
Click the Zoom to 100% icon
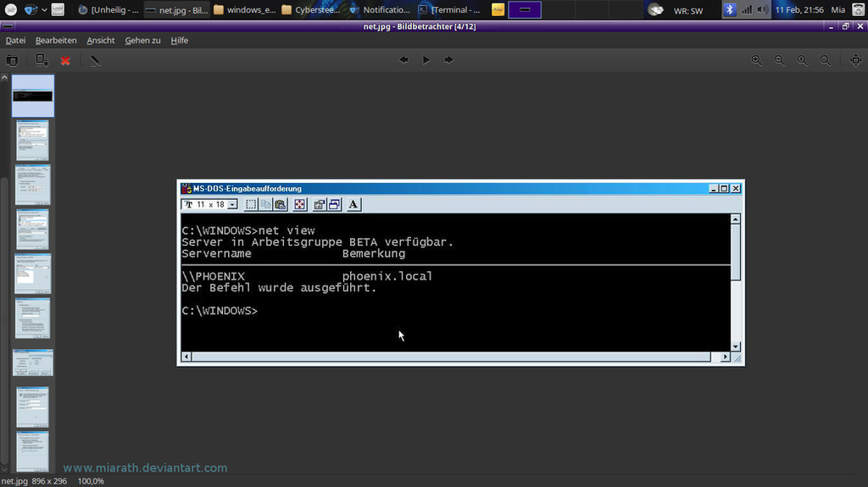tap(802, 60)
